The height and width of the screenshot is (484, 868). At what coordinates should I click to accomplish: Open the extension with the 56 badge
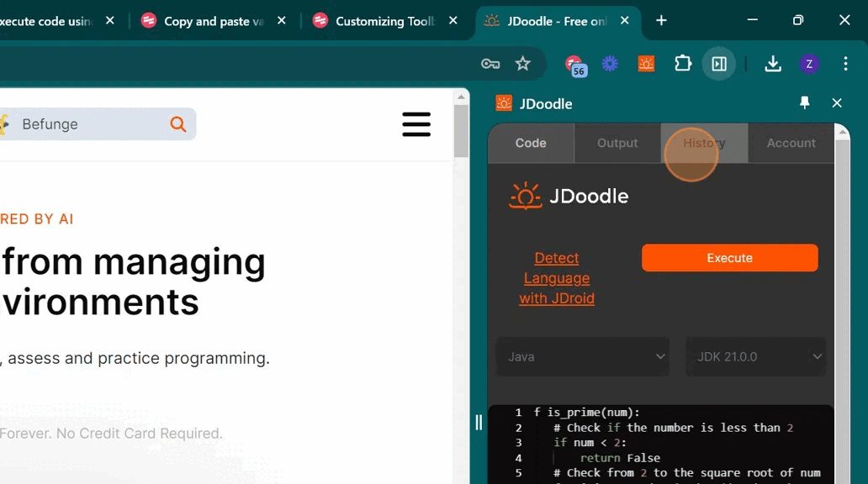click(574, 65)
